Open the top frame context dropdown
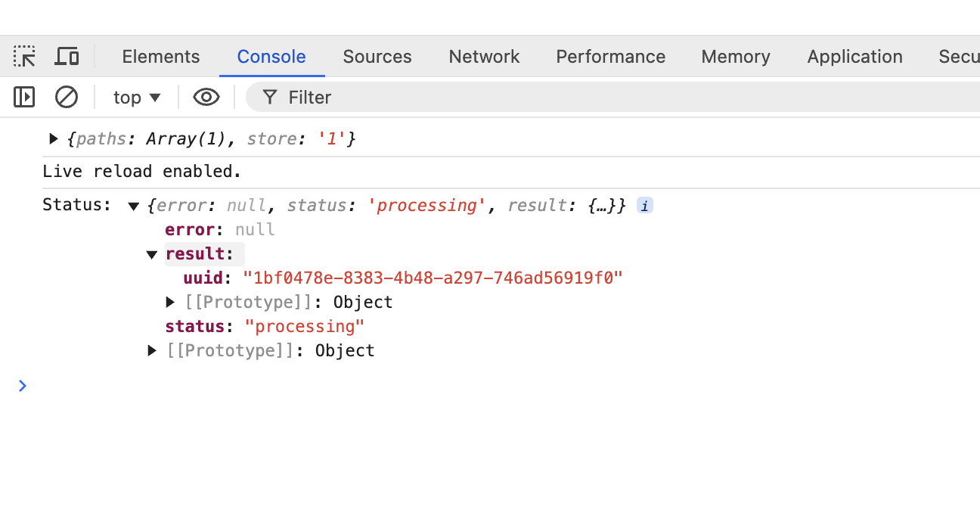This screenshot has width=980, height=525. coord(135,97)
